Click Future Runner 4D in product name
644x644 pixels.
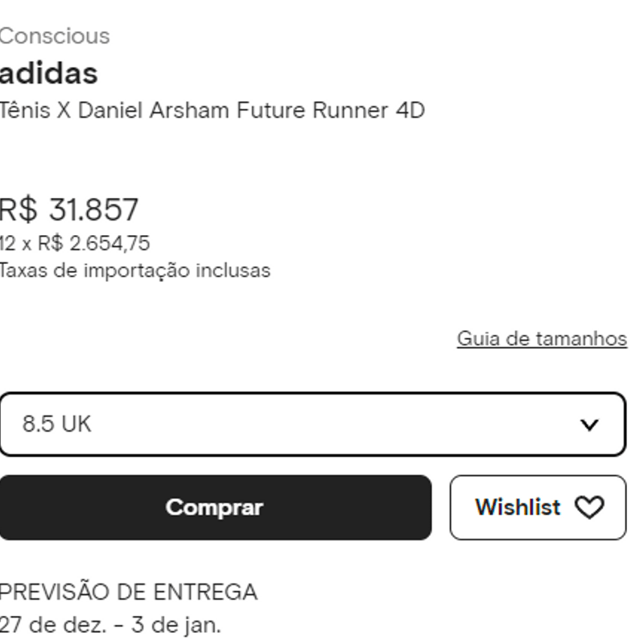[x=331, y=110]
